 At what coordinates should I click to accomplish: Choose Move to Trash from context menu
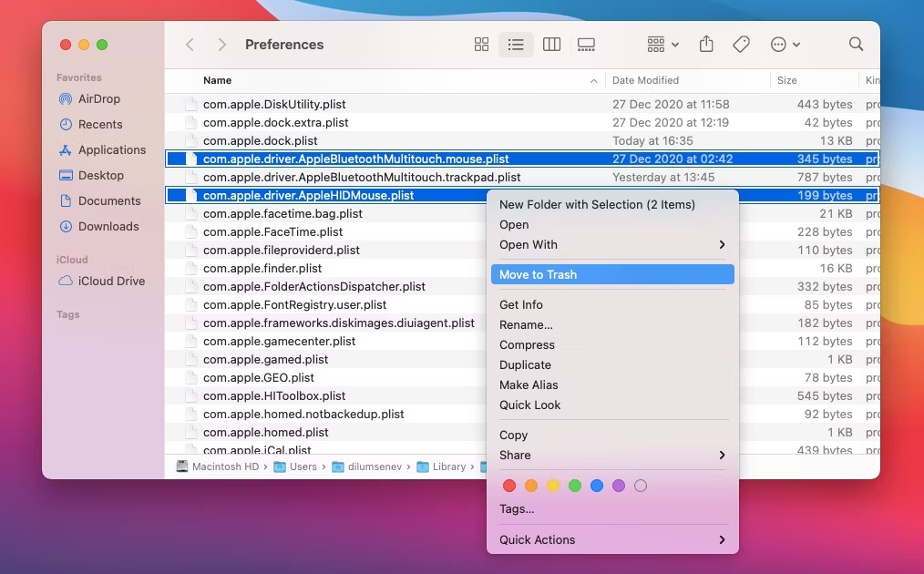611,274
